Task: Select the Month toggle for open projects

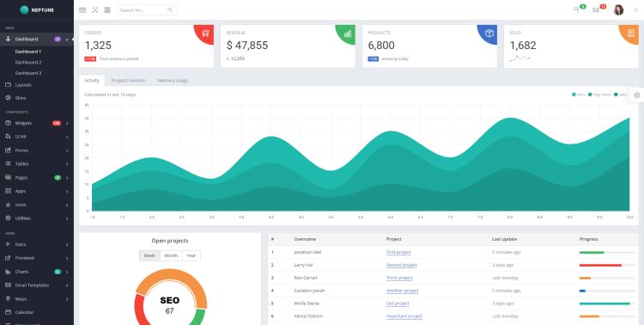Action: click(171, 255)
